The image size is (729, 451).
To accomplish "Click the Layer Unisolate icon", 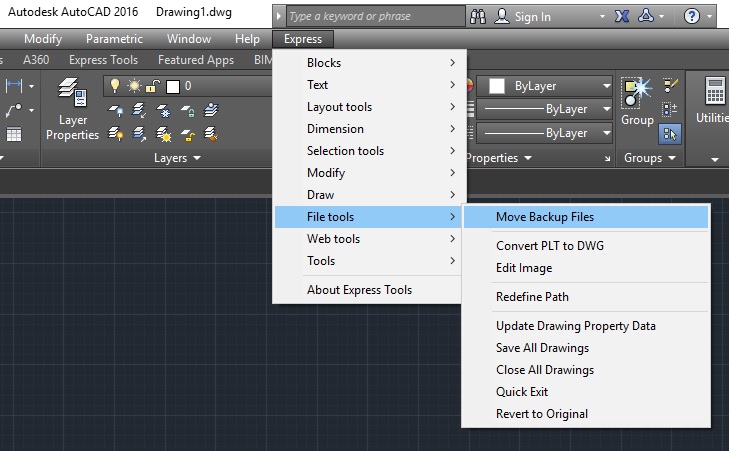I will click(x=139, y=134).
